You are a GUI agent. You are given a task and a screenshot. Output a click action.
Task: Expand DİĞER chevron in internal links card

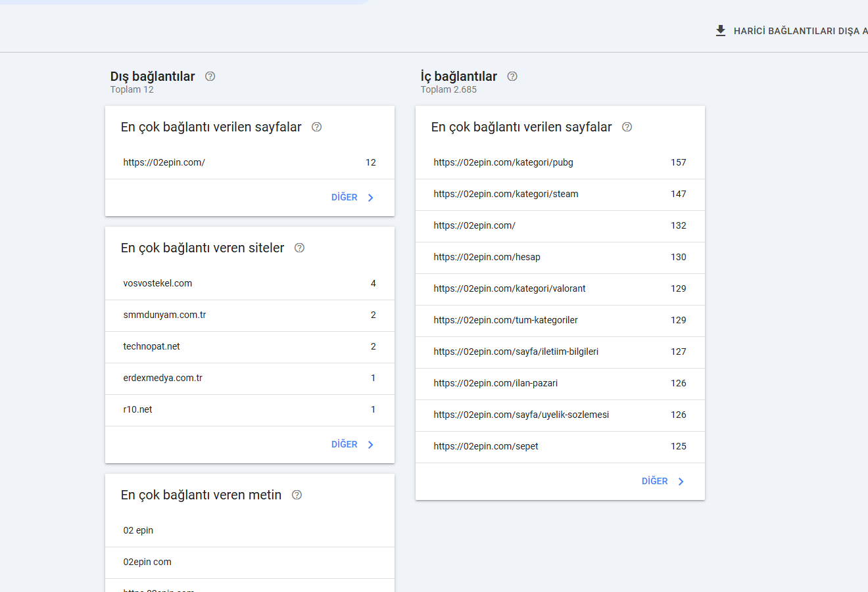tap(681, 482)
